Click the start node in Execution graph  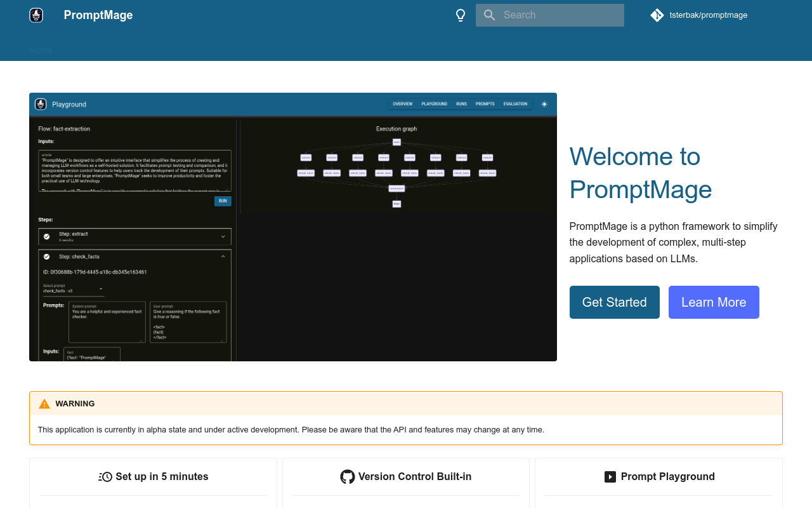396,142
